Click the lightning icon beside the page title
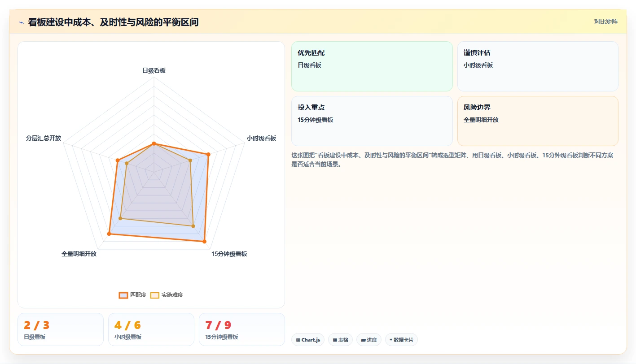 (x=21, y=22)
